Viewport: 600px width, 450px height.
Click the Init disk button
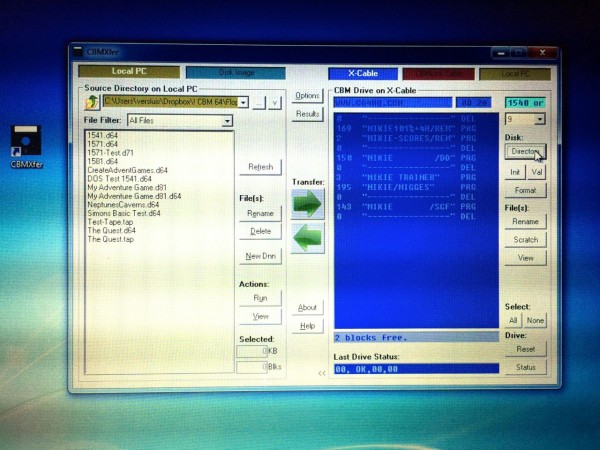(515, 172)
